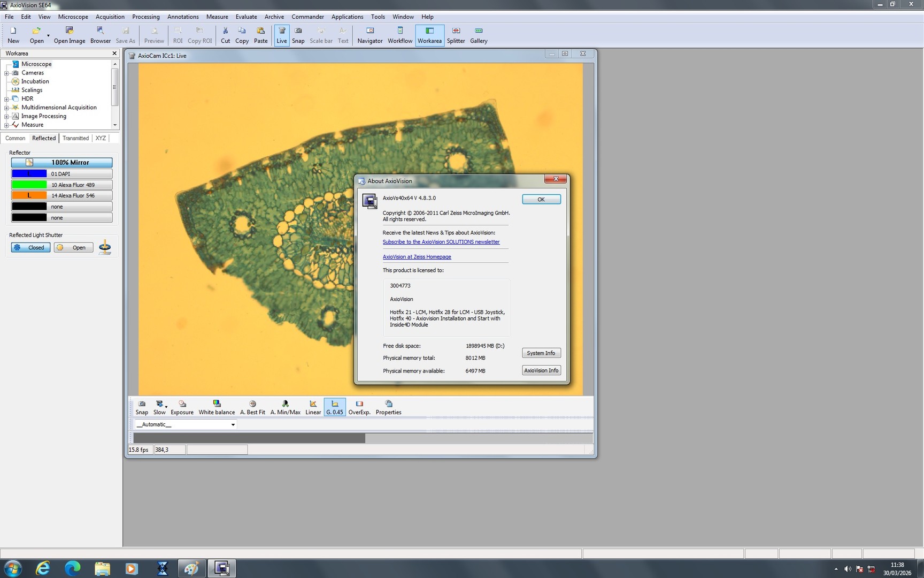The height and width of the screenshot is (578, 924).
Task: Open the Acquisition menu
Action: [110, 17]
